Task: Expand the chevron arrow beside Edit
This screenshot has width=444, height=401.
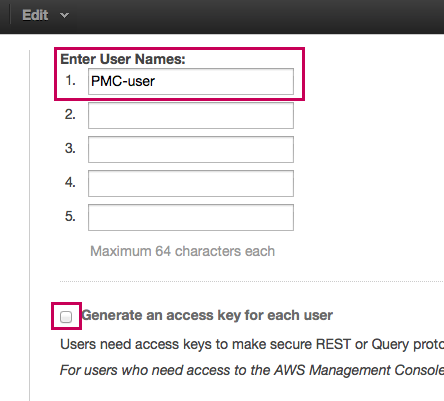Action: click(x=64, y=15)
